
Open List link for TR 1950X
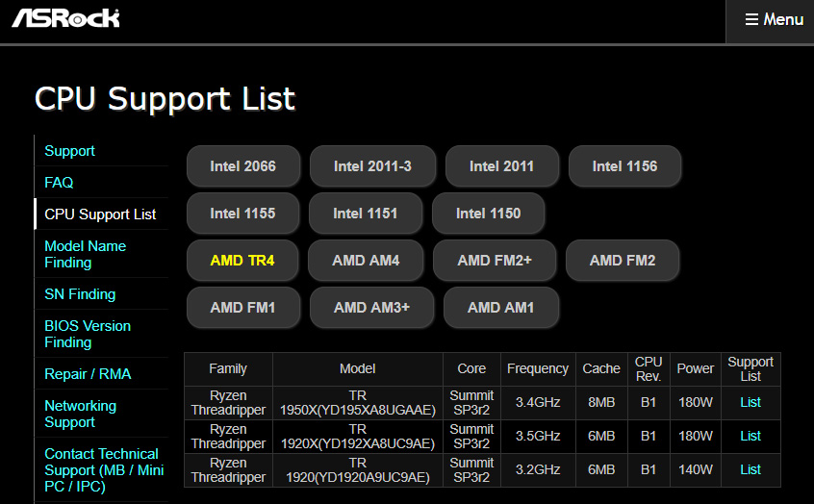pyautogui.click(x=750, y=402)
